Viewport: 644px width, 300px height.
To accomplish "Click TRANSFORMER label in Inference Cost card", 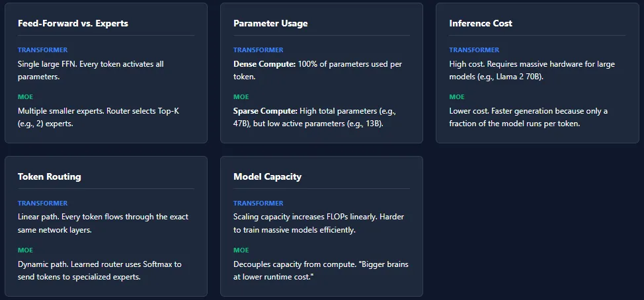I will (x=473, y=50).
